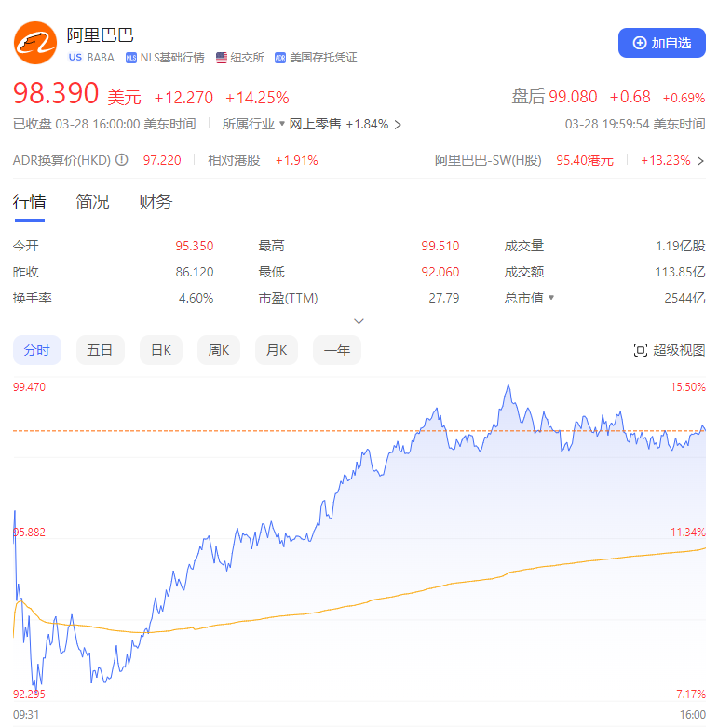Image resolution: width=718 pixels, height=728 pixels.
Task: Click chevron after +13.23% H-share change
Action: (700, 161)
